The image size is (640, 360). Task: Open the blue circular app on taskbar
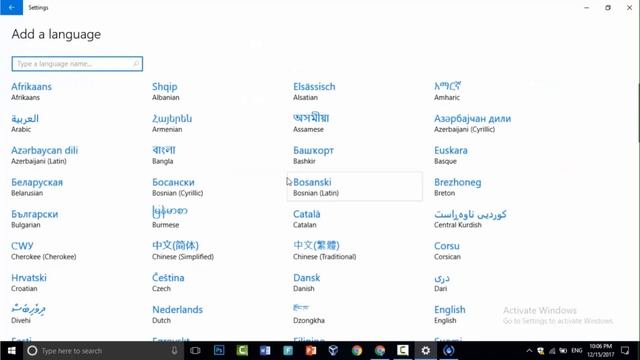pos(448,350)
